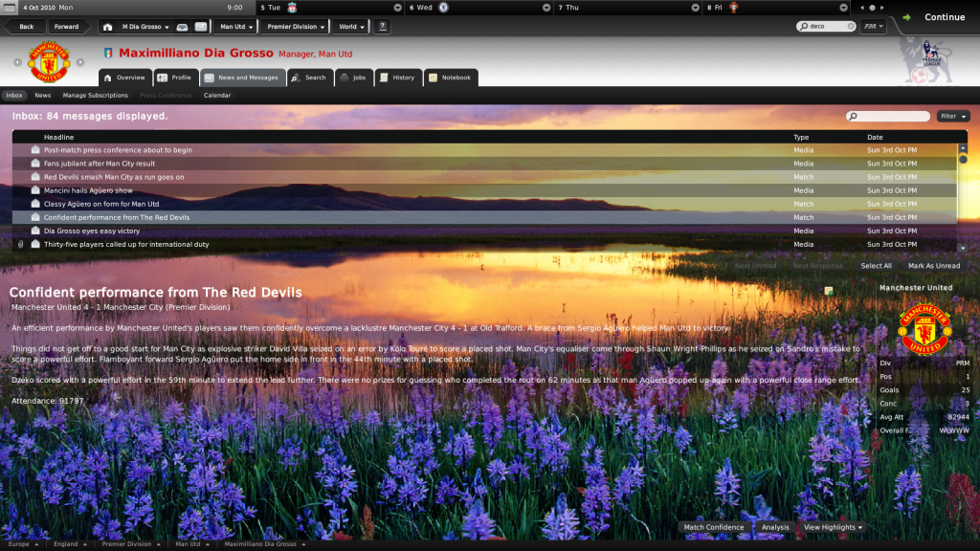This screenshot has height=551, width=980.
Task: Click the magnifier in inbox search field
Action: tap(853, 116)
